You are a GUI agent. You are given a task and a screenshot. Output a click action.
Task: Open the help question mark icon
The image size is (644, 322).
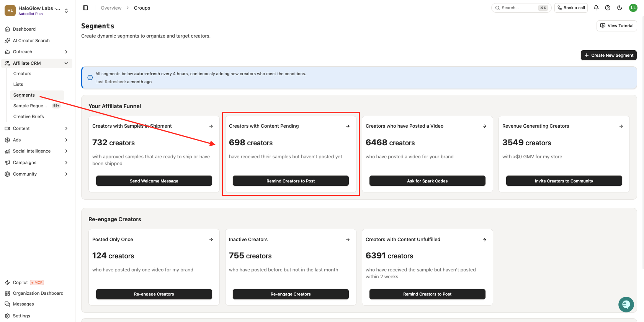pos(608,8)
